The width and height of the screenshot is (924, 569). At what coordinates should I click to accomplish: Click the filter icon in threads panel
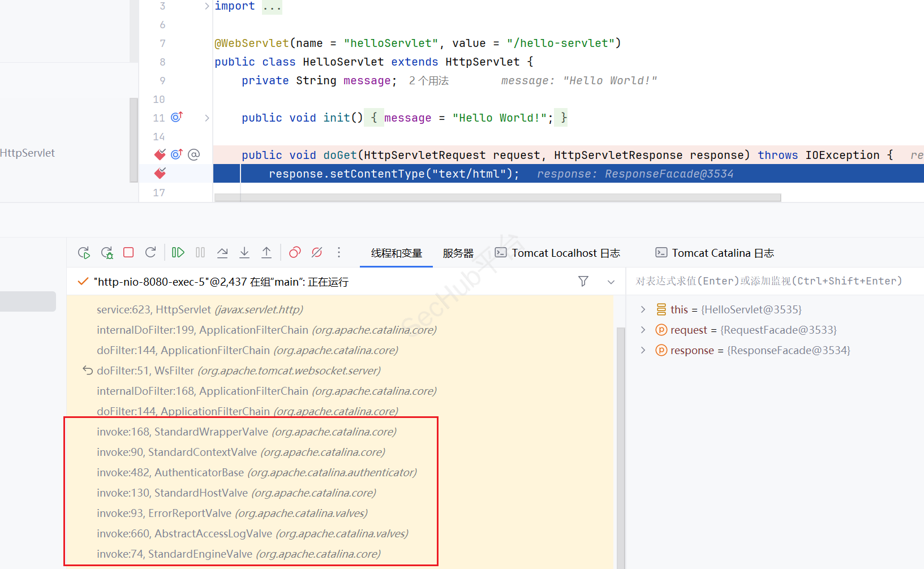(583, 281)
